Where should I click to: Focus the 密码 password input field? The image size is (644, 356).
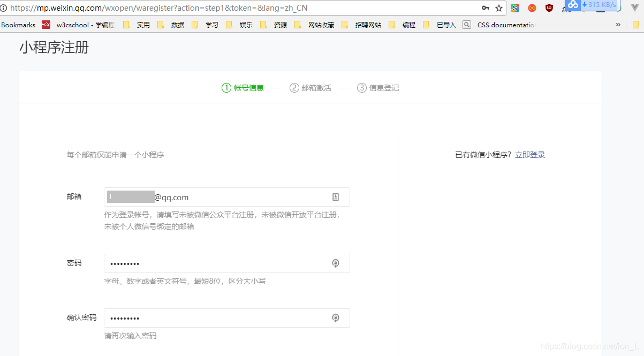pyautogui.click(x=227, y=263)
